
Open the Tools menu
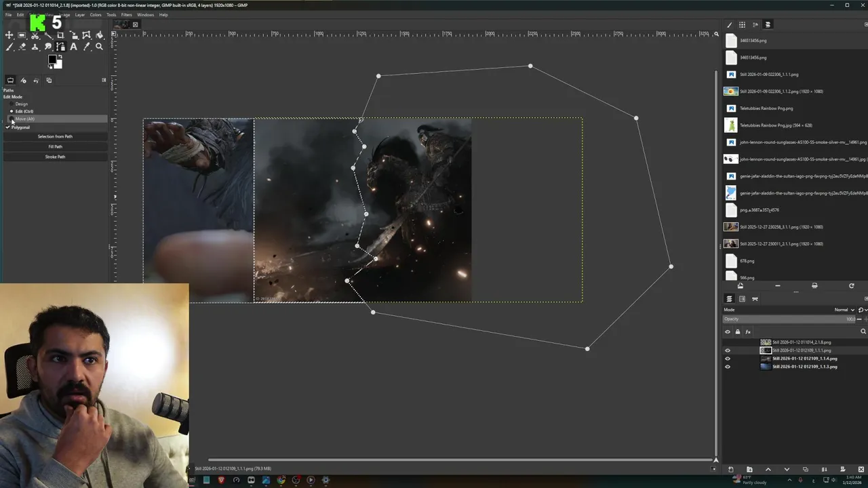pyautogui.click(x=111, y=14)
